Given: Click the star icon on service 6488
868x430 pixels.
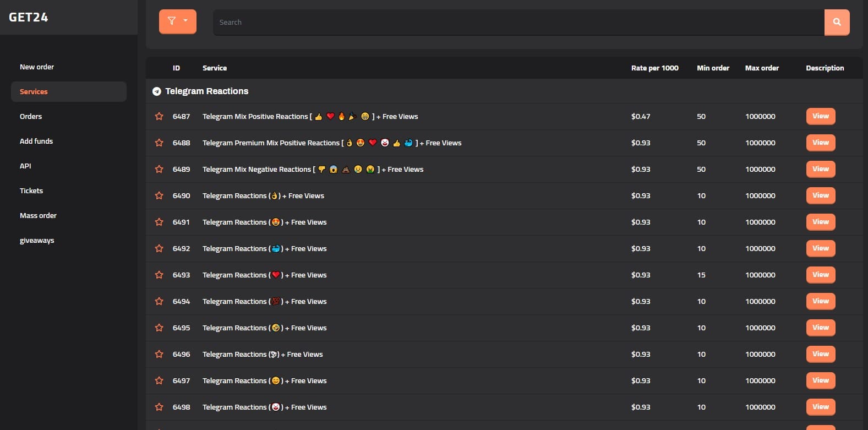Looking at the screenshot, I should coord(159,143).
